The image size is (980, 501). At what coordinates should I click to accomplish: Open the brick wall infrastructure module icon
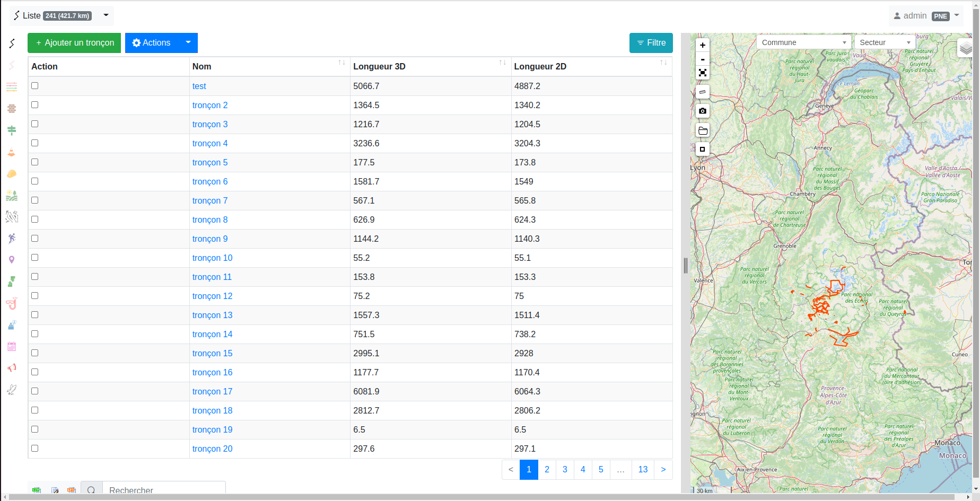click(12, 109)
